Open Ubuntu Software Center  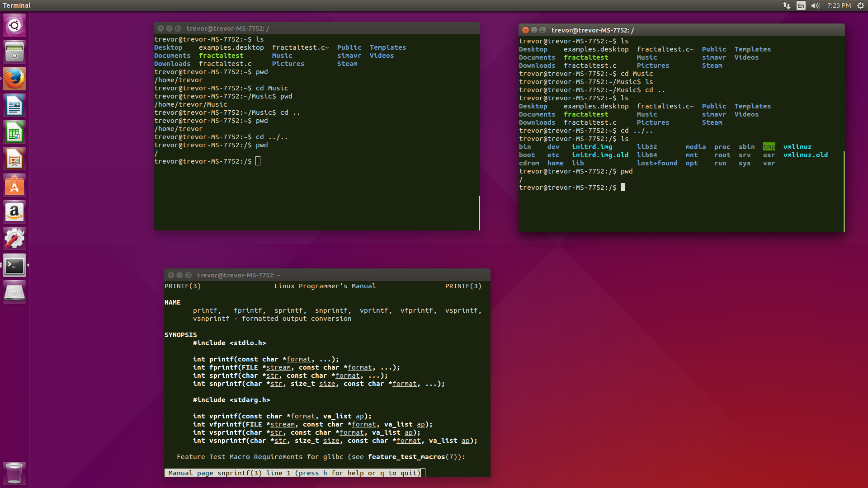coord(14,186)
